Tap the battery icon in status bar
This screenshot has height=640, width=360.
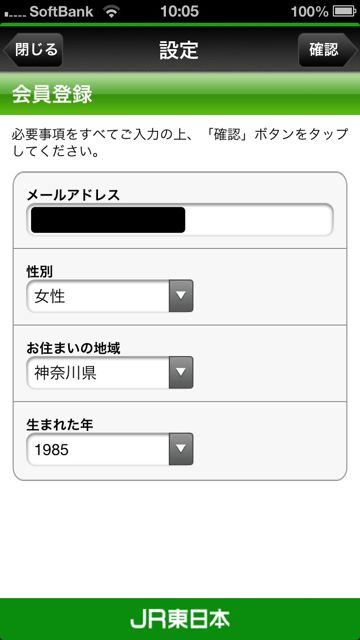[344, 11]
